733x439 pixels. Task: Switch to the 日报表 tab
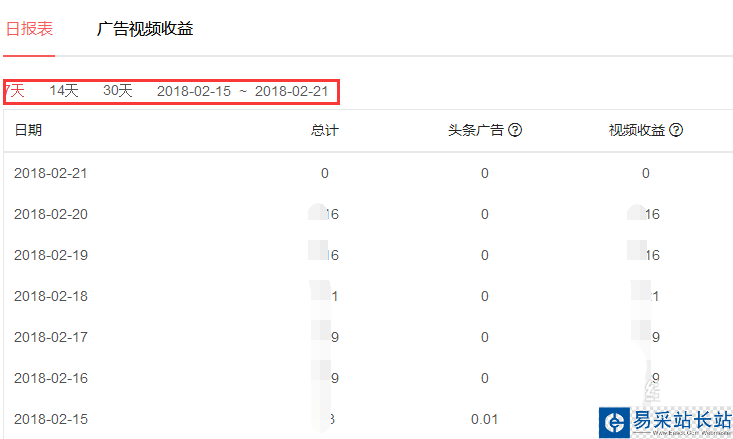click(x=28, y=29)
